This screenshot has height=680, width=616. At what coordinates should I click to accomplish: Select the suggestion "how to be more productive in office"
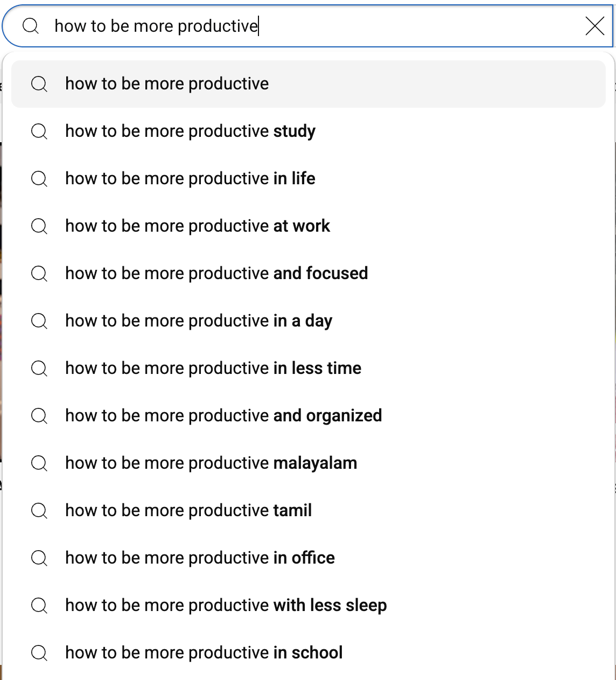pos(200,558)
